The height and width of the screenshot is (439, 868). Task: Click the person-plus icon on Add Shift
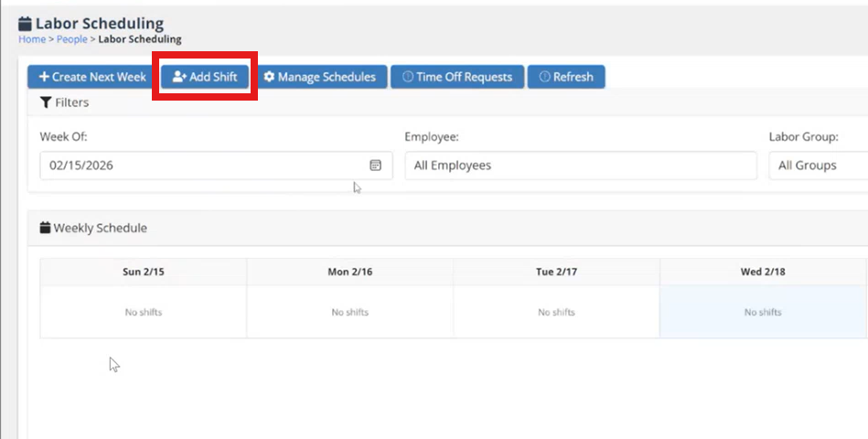point(179,77)
